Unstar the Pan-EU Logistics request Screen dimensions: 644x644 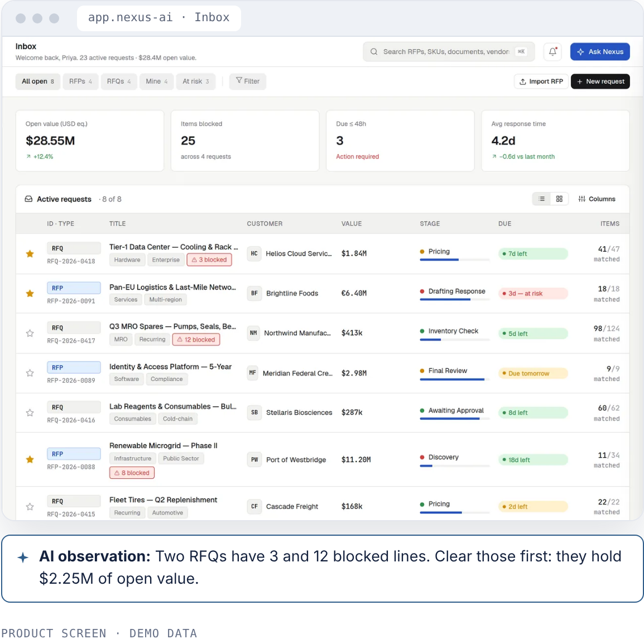tap(30, 294)
